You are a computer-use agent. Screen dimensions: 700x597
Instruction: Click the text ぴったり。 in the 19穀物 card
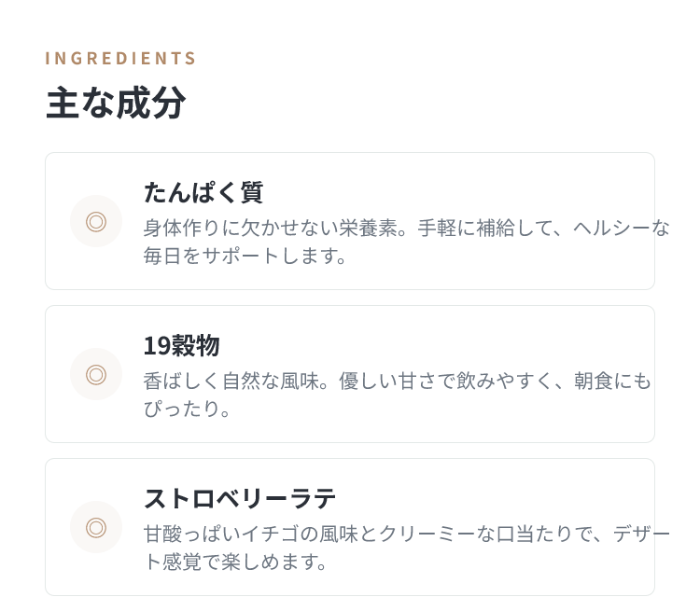click(187, 409)
